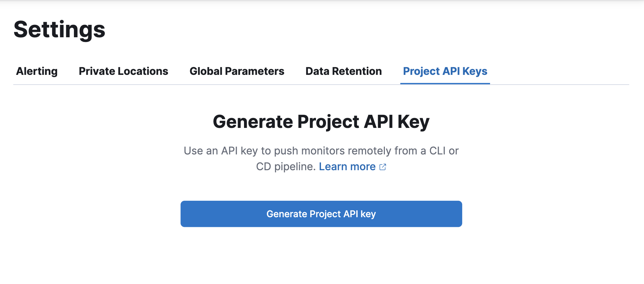Viewport: 644px width, 284px height.
Task: Open Private Locations configuration
Action: [x=123, y=71]
